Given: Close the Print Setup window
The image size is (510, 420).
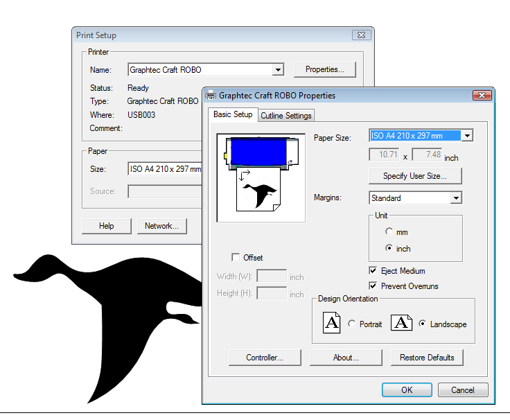Looking at the screenshot, I should click(361, 35).
